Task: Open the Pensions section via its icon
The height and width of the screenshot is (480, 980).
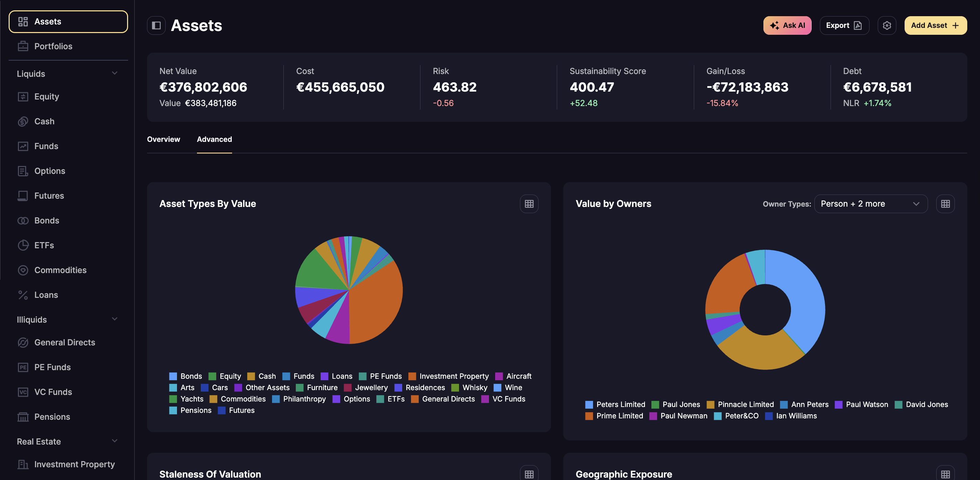Action: pyautogui.click(x=23, y=417)
